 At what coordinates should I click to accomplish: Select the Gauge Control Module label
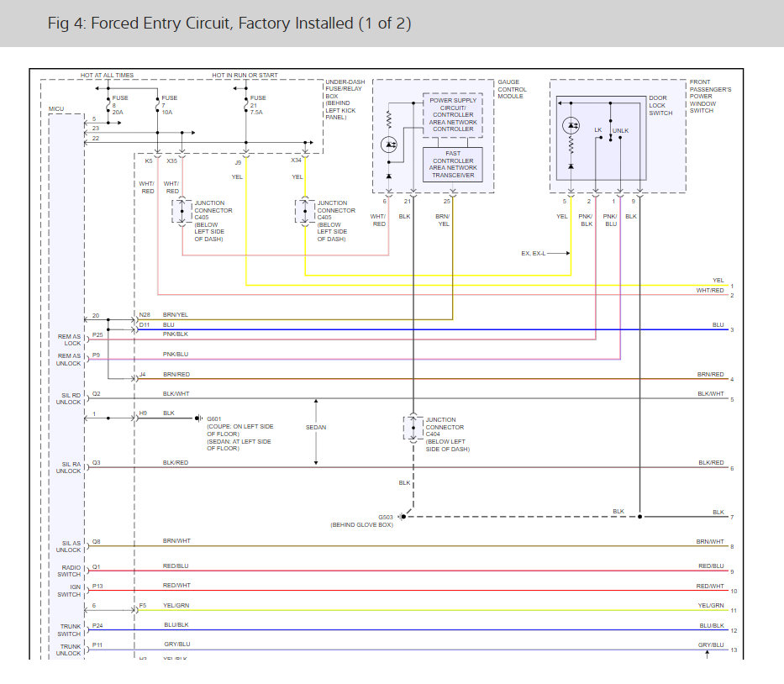pos(512,89)
